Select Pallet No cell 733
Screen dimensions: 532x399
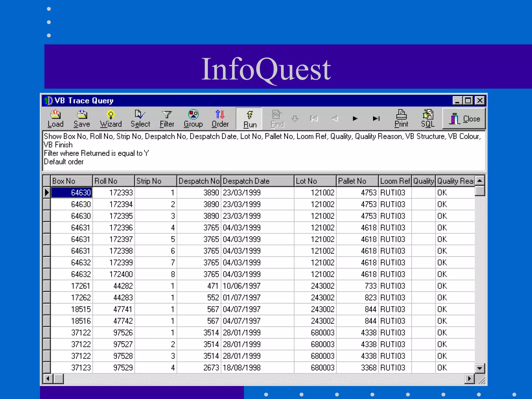[357, 286]
